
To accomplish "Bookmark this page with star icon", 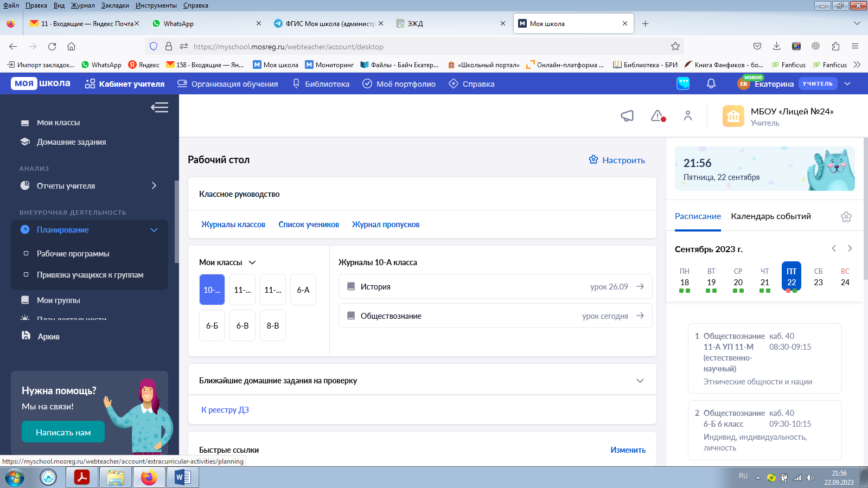I will 675,47.
